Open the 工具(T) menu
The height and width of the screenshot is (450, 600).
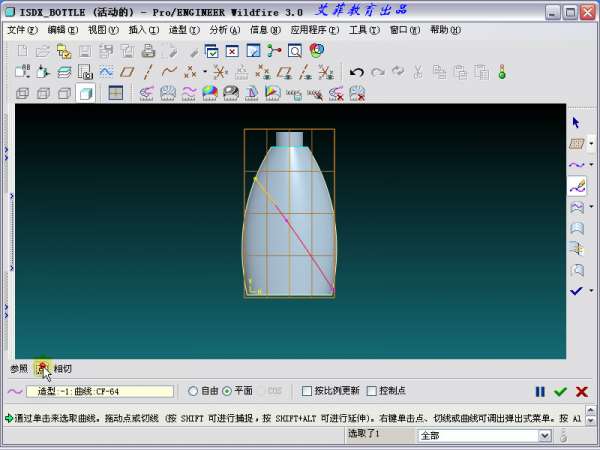coord(364,30)
